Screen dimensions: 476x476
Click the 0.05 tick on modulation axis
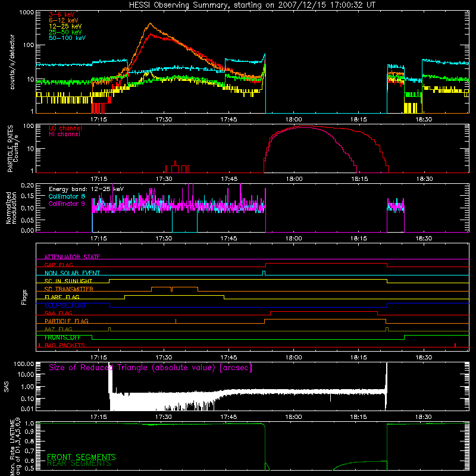(27, 220)
